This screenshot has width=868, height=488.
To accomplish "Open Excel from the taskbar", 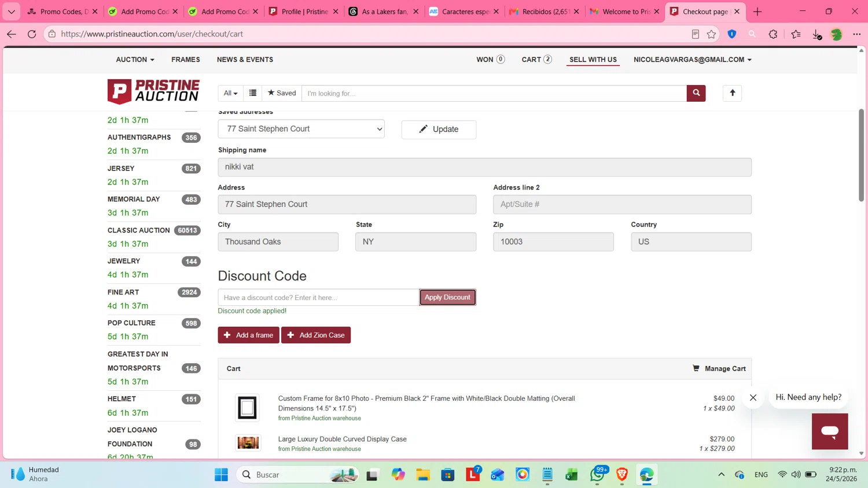I will (x=572, y=475).
